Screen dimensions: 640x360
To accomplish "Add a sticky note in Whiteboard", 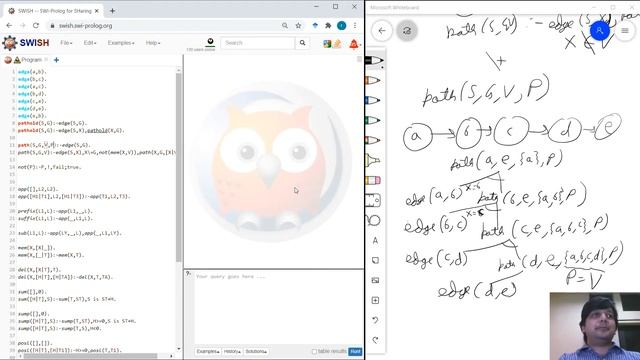I will pos(375,260).
